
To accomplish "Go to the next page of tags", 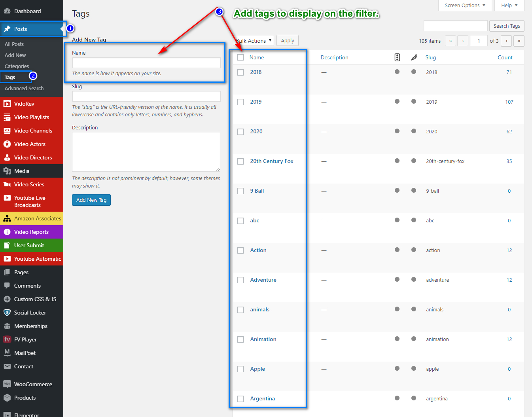I will pyautogui.click(x=506, y=41).
